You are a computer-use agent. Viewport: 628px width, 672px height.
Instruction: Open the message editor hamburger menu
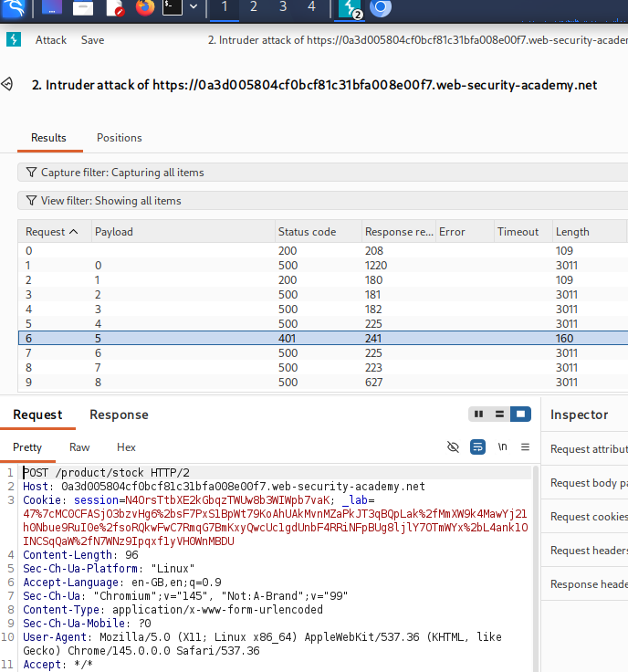[x=525, y=447]
